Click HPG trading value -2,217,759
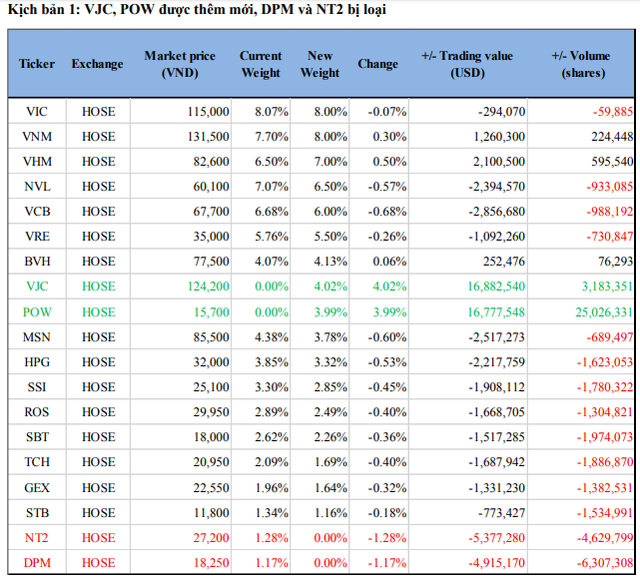Image resolution: width=640 pixels, height=581 pixels. (497, 362)
